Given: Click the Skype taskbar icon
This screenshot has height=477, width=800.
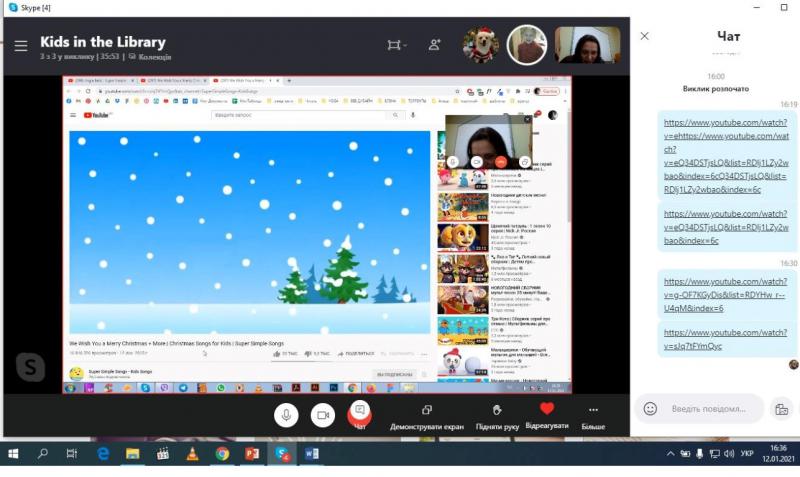Looking at the screenshot, I should [282, 454].
